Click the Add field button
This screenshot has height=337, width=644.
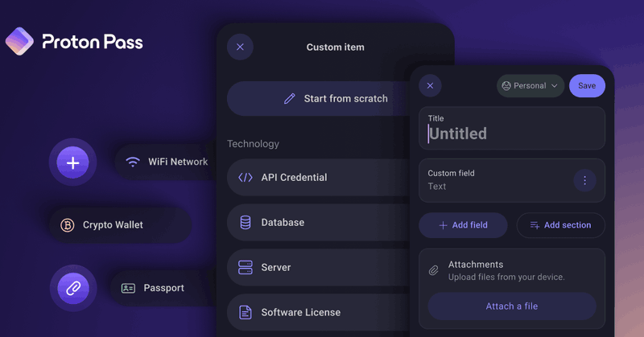pos(463,225)
